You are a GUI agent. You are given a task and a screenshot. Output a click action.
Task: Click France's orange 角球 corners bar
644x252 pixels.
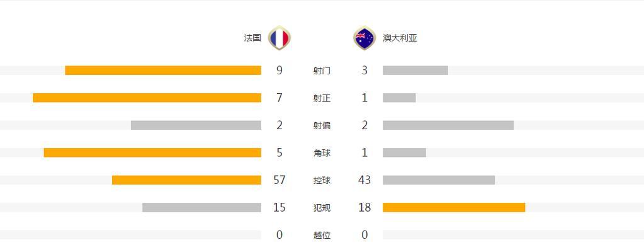pos(152,152)
